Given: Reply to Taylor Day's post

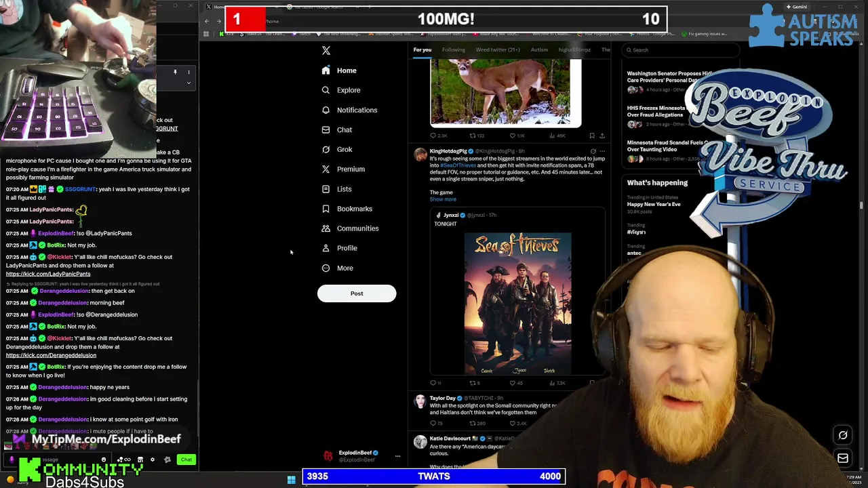Looking at the screenshot, I should tap(436, 424).
